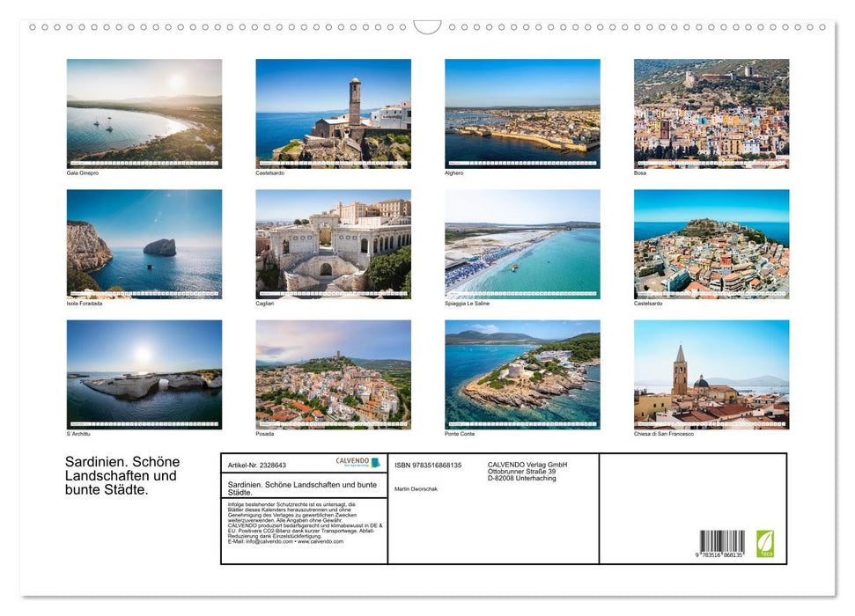Click the 'Ponte Conte' caption

point(459,434)
